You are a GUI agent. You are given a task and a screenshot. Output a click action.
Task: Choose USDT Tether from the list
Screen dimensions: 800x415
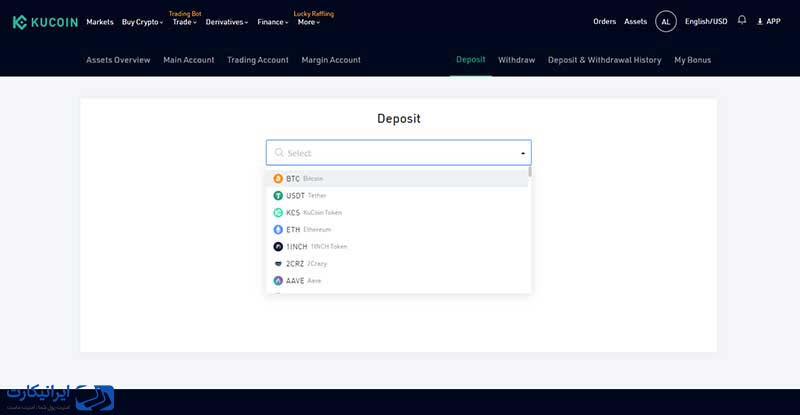tap(397, 196)
